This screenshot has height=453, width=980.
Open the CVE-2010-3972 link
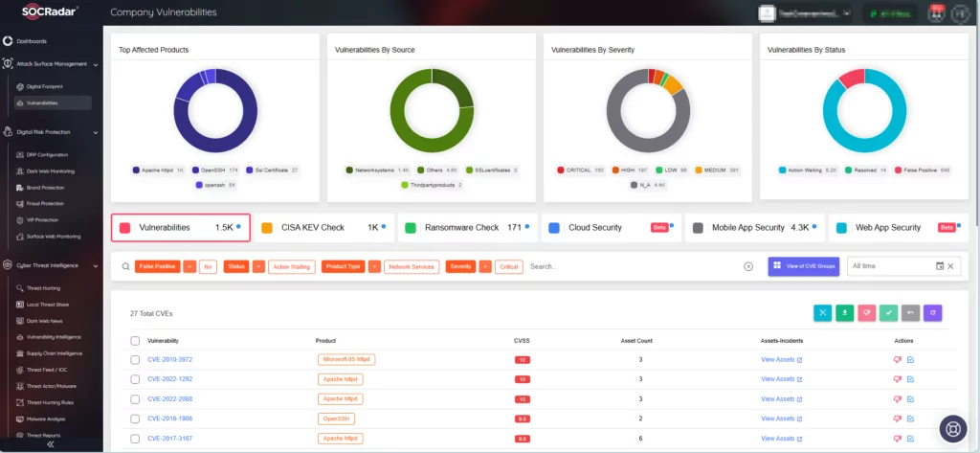(x=170, y=360)
